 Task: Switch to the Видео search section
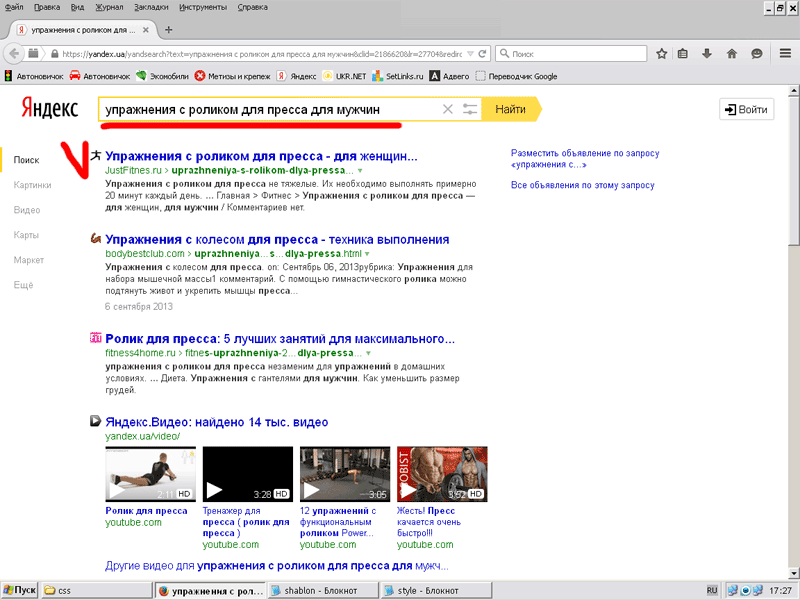(x=27, y=210)
